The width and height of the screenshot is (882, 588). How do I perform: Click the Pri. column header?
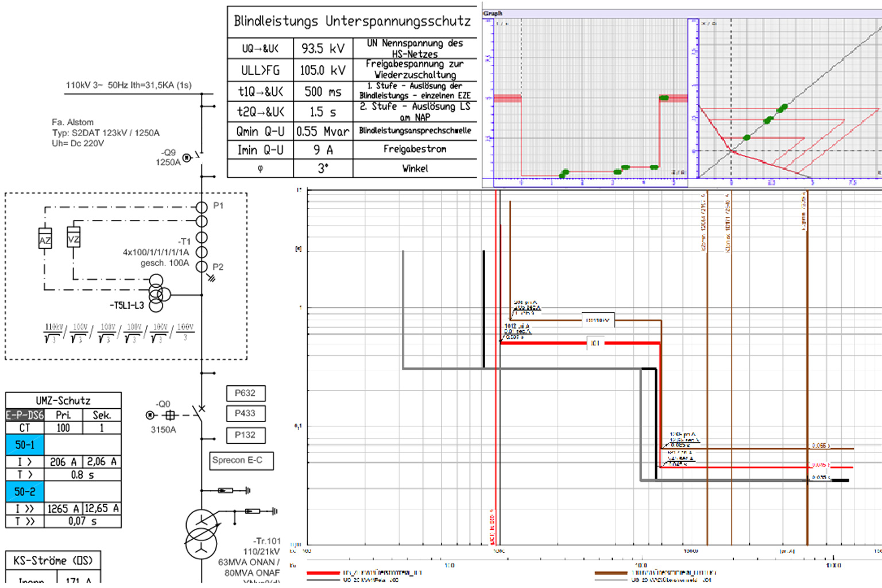tap(64, 415)
